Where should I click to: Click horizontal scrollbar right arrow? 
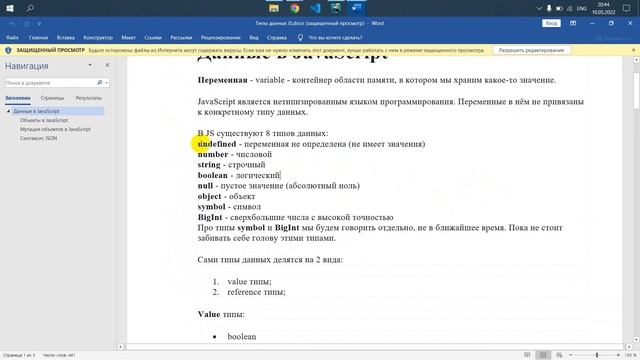(629, 347)
